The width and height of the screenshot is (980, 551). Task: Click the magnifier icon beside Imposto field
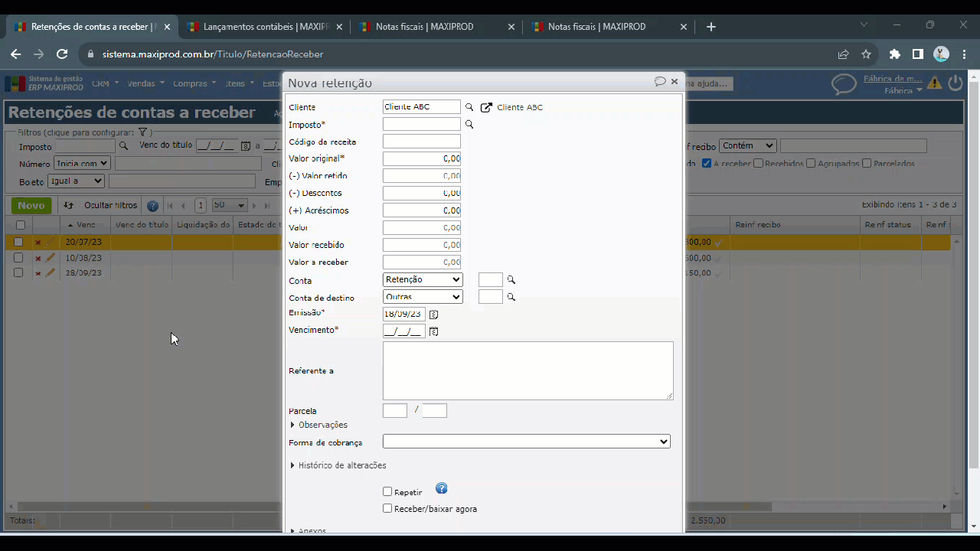point(469,124)
